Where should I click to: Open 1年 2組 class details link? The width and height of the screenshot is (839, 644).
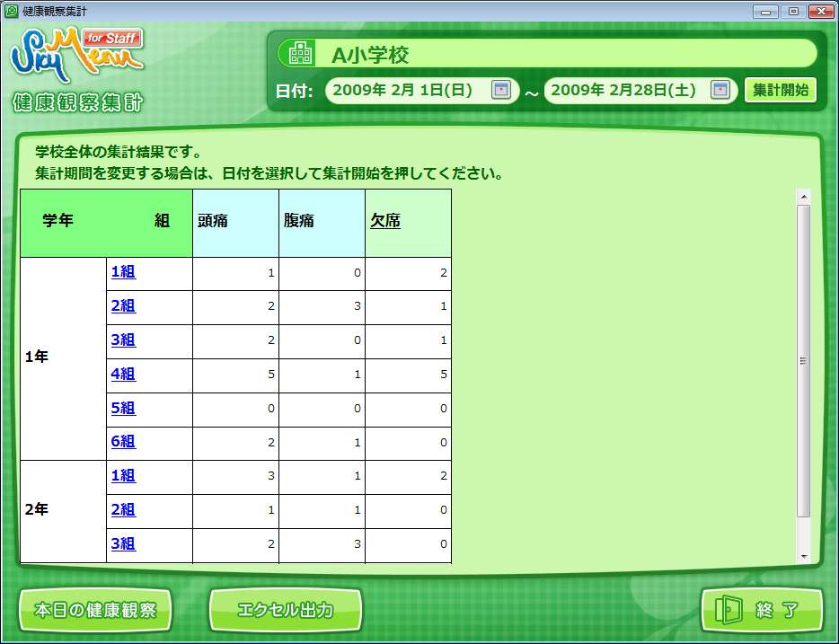coord(123,306)
